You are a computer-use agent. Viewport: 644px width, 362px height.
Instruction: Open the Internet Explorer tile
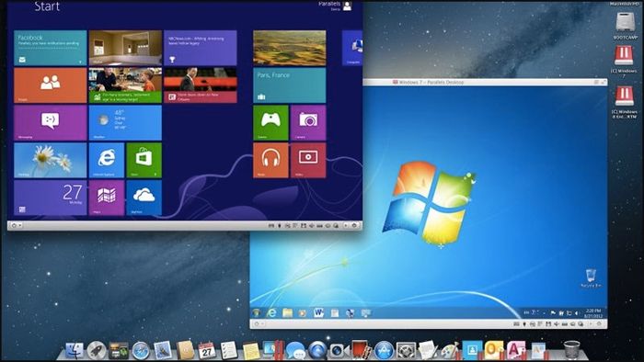pos(107,160)
